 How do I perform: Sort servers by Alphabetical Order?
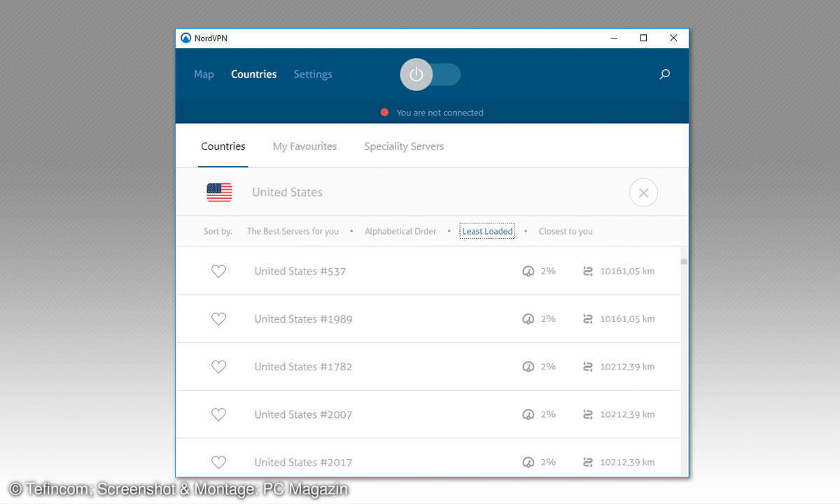[x=400, y=231]
